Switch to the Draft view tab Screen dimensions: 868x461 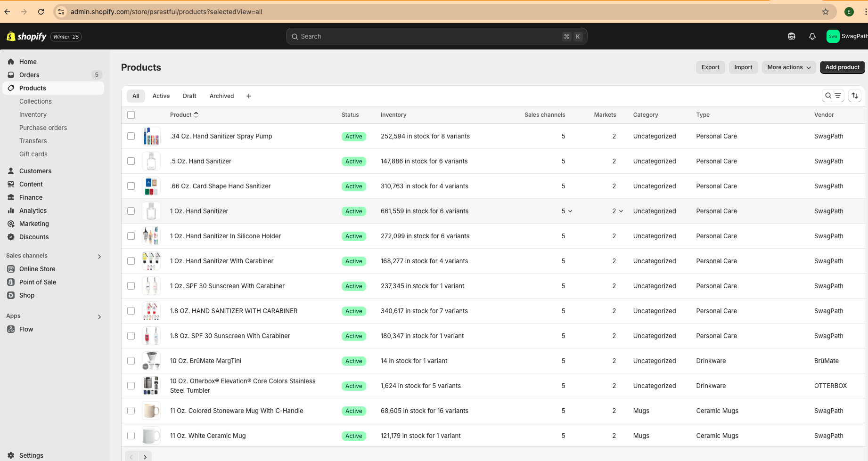pyautogui.click(x=189, y=96)
